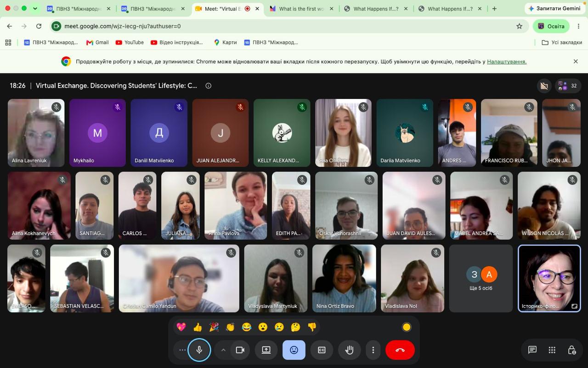Send the thumbs up reaction
Image resolution: width=588 pixels, height=368 pixels.
pyautogui.click(x=198, y=327)
